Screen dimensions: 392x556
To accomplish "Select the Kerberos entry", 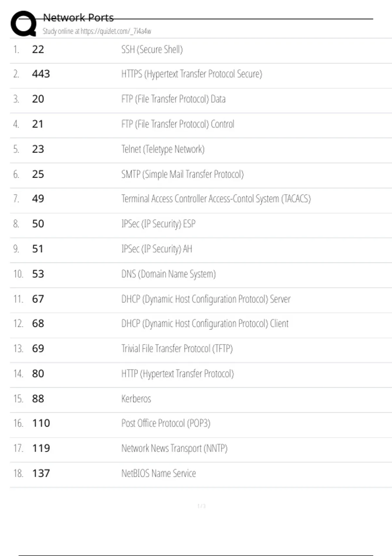I will (136, 399).
